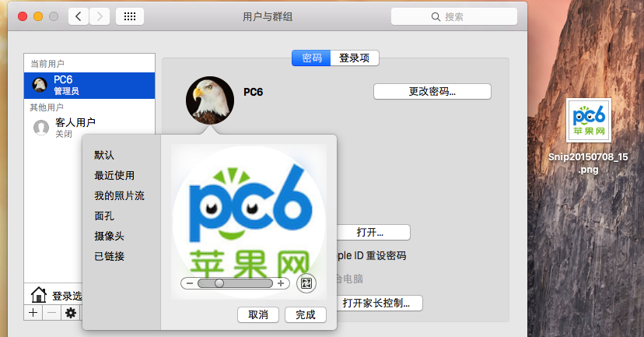Confirm the picture with 完成

click(x=306, y=314)
